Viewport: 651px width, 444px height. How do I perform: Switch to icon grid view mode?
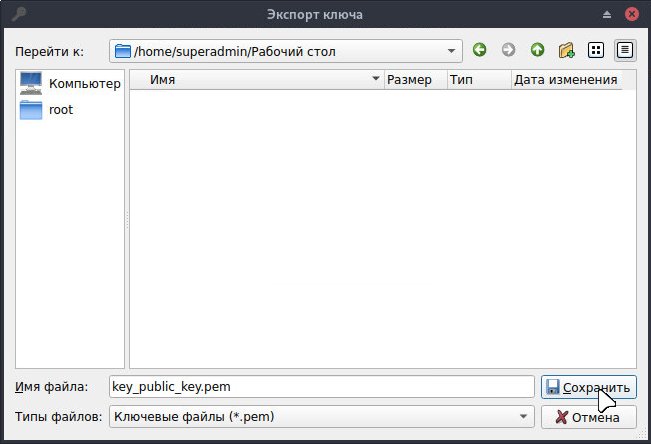tap(596, 50)
